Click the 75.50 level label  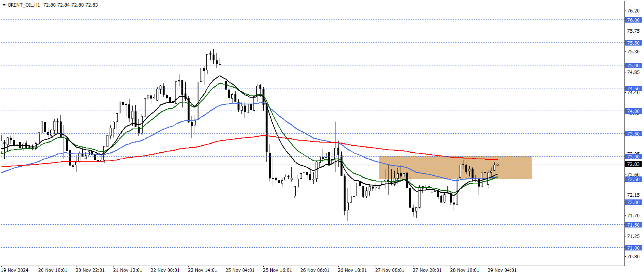(x=633, y=43)
